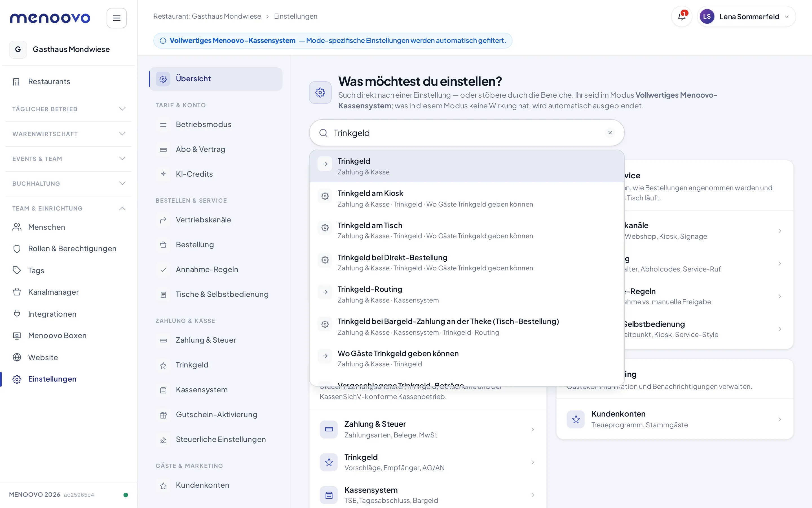Open Gutschein-Aktivierung settings
Viewport: 812px width, 508px height.
(216, 415)
